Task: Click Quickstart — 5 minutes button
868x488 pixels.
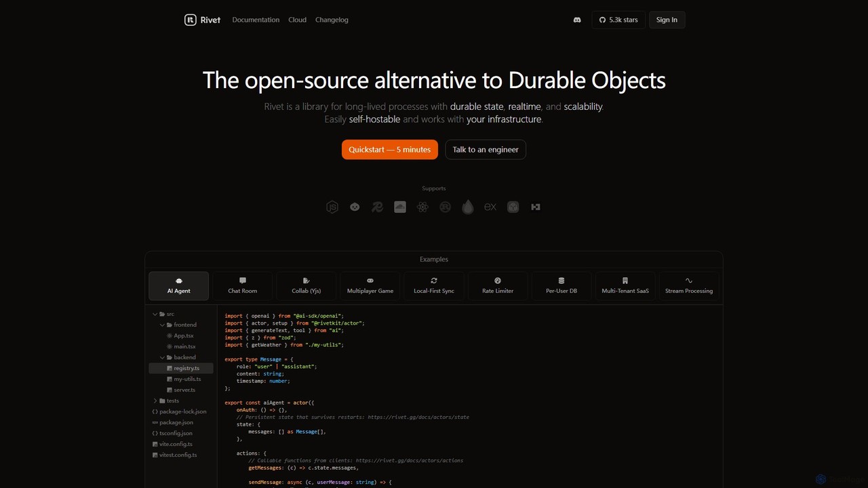Action: (390, 149)
